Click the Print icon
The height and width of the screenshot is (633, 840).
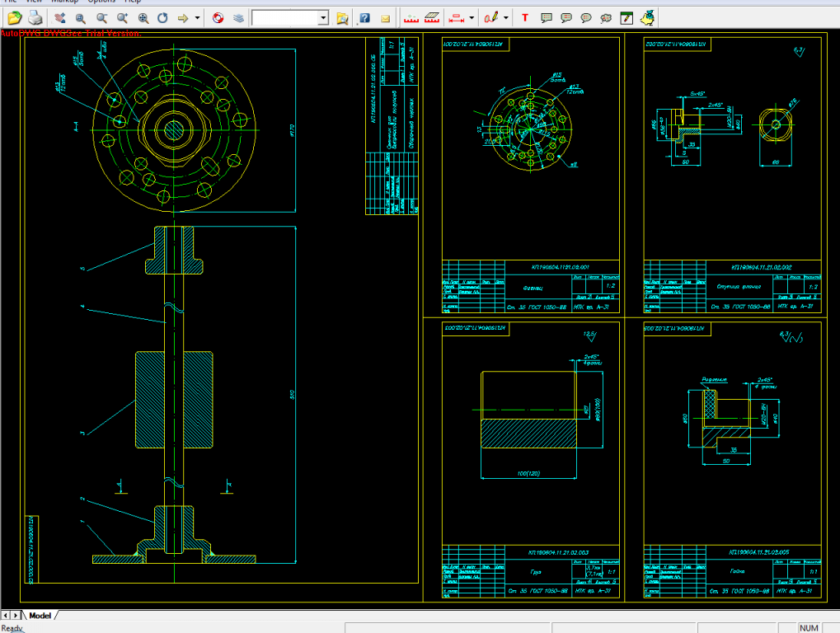click(35, 17)
